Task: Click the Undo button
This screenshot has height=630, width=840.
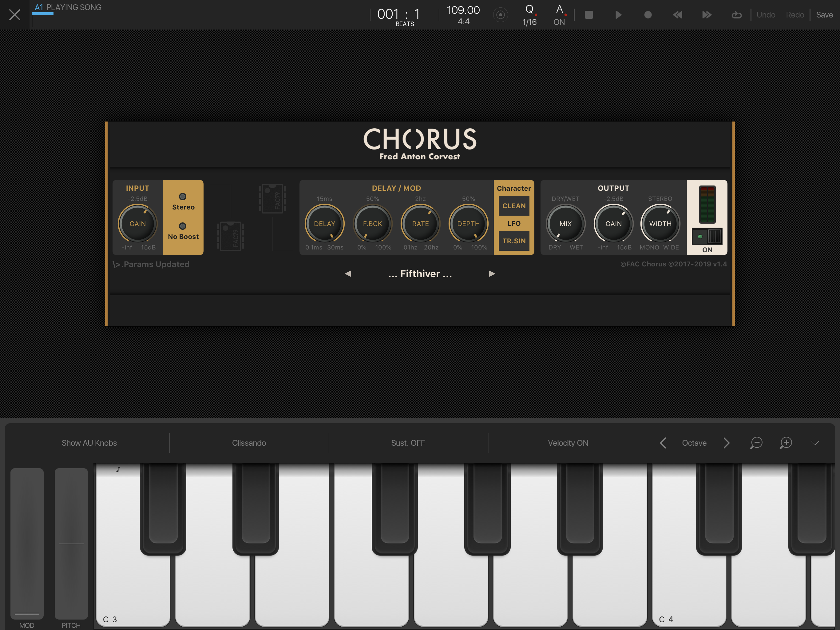Action: [766, 15]
